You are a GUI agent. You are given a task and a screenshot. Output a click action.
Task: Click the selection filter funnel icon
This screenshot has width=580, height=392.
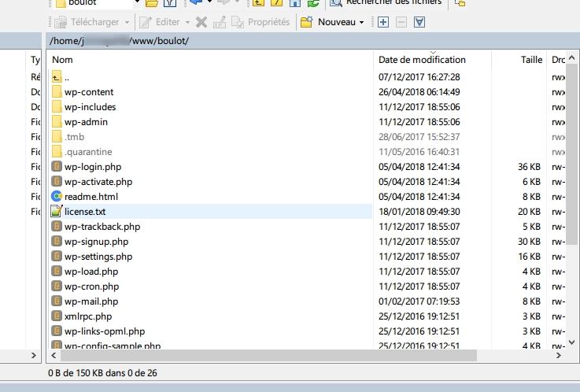click(419, 22)
